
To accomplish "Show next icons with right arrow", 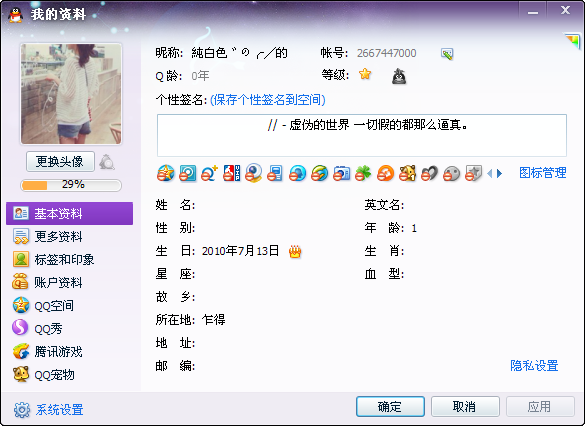I will [x=500, y=173].
